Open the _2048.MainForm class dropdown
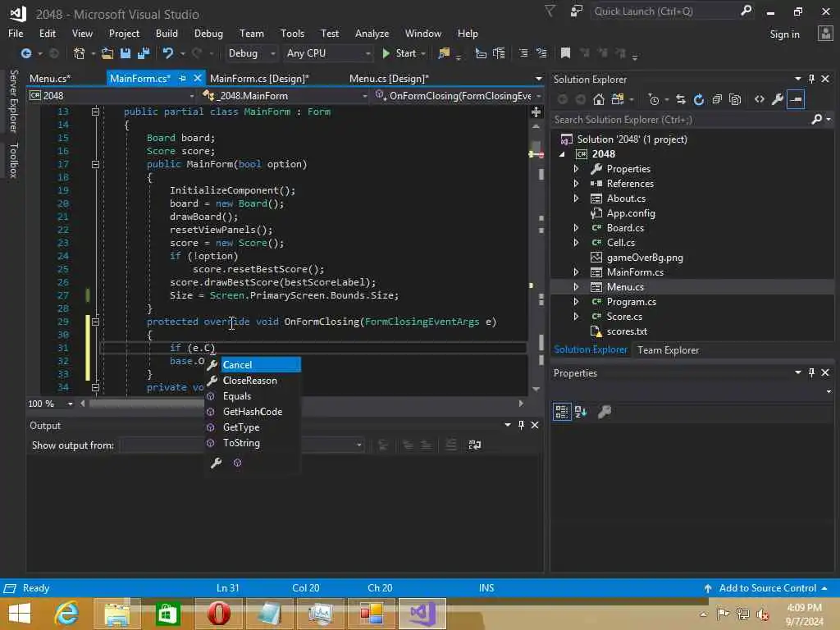The image size is (840, 630). pos(285,96)
